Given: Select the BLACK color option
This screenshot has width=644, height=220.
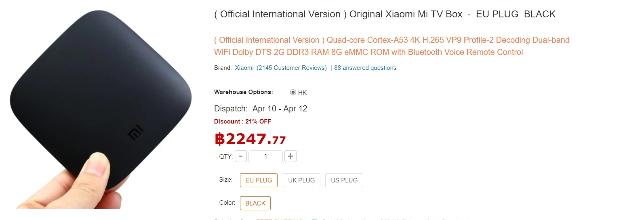Looking at the screenshot, I should 255,203.
